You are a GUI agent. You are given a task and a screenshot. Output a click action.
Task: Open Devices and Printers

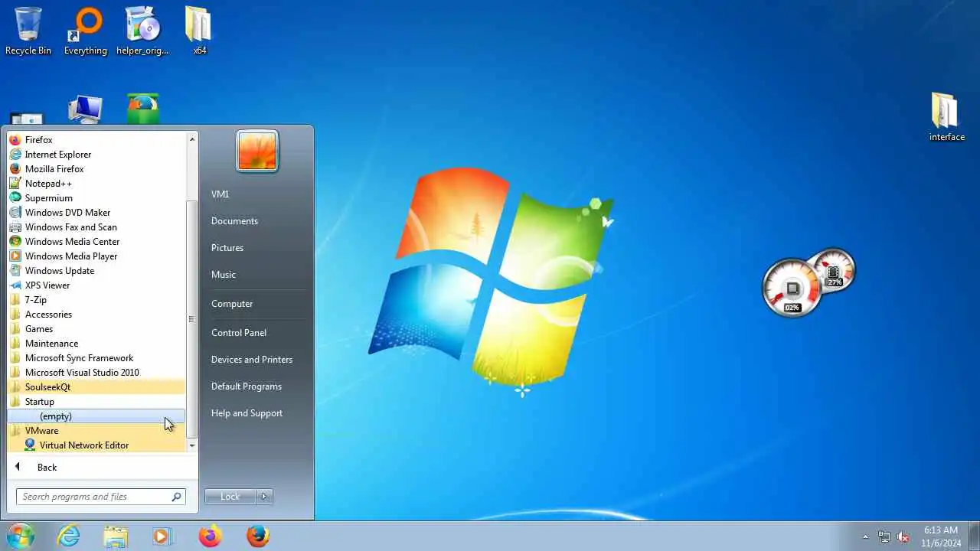click(252, 360)
